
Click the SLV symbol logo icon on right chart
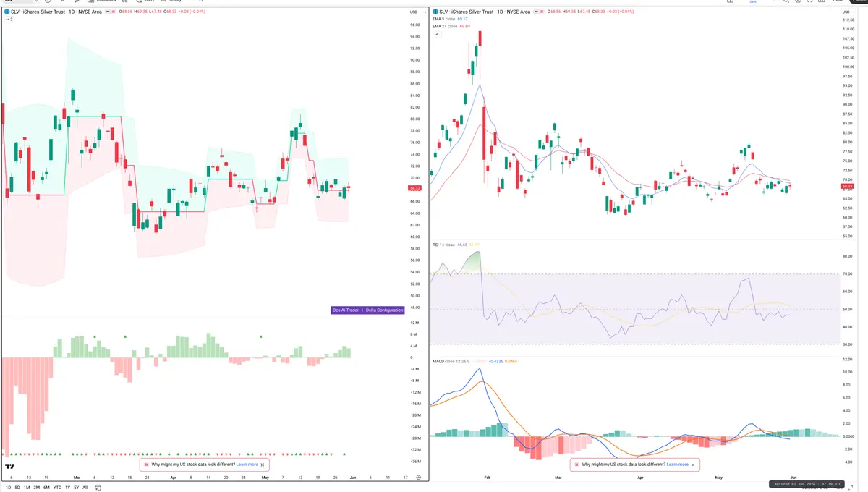pyautogui.click(x=435, y=12)
